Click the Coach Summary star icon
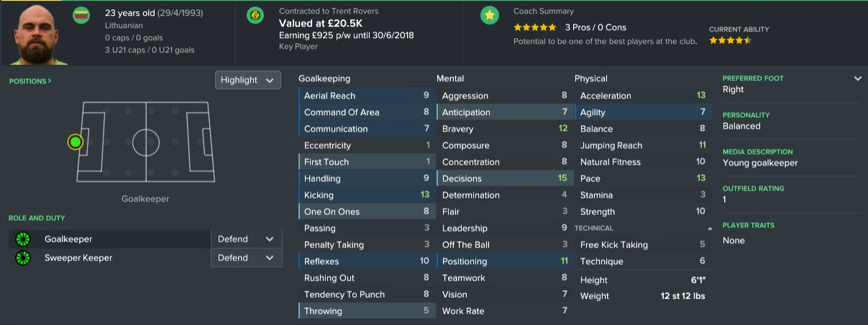This screenshot has width=868, height=325. pyautogui.click(x=490, y=14)
